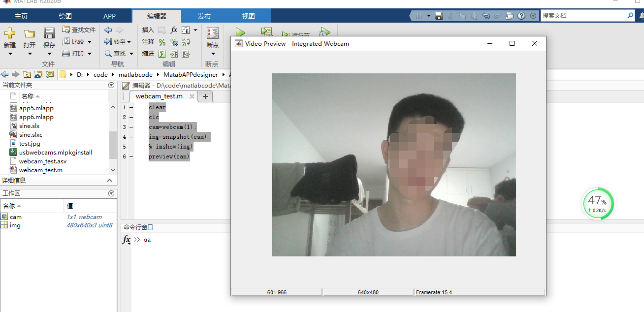Click quick access save icon in title toolbar
644x312 pixels.
439,16
